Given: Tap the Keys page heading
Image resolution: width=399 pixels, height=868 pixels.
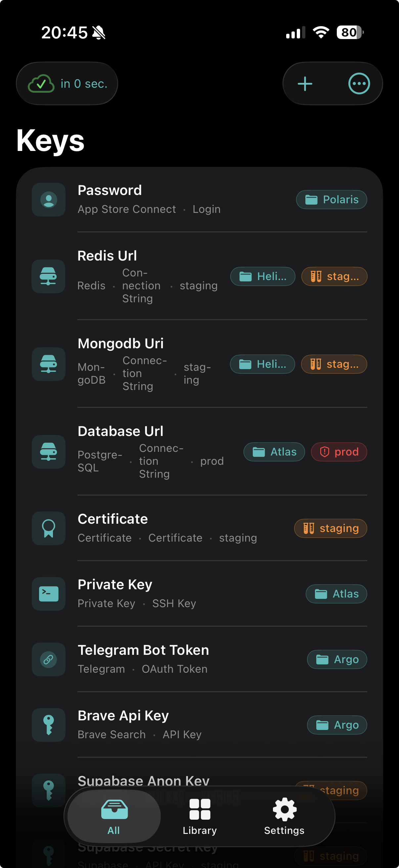Looking at the screenshot, I should (x=51, y=141).
